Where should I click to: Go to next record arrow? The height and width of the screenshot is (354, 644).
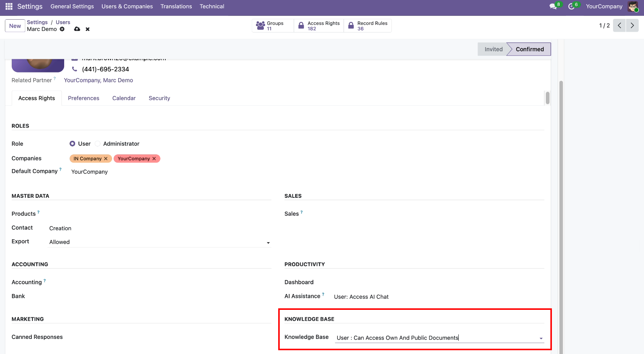632,26
